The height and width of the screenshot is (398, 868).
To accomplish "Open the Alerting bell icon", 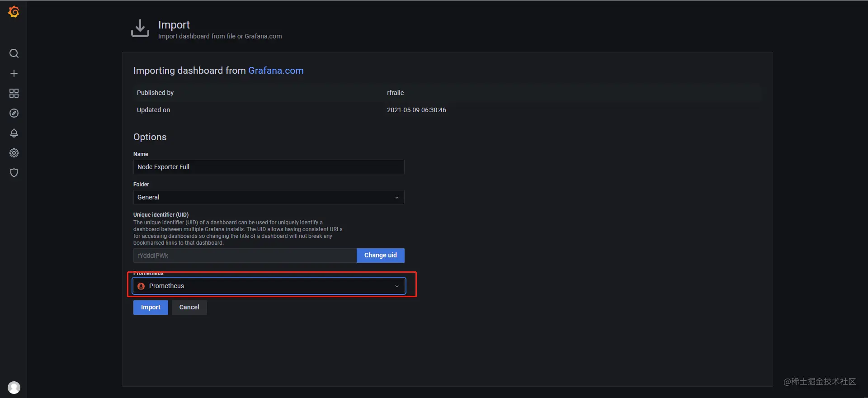I will pyautogui.click(x=14, y=133).
